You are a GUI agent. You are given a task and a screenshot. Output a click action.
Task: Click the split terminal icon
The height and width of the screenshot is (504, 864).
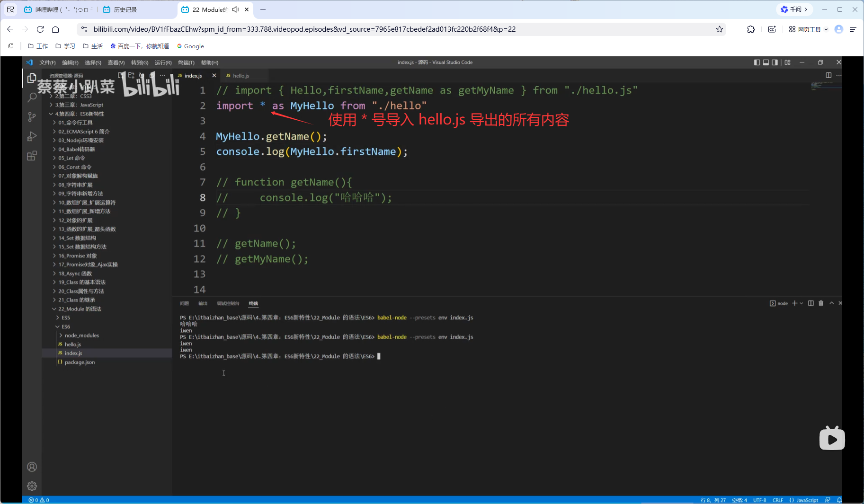[x=811, y=303]
